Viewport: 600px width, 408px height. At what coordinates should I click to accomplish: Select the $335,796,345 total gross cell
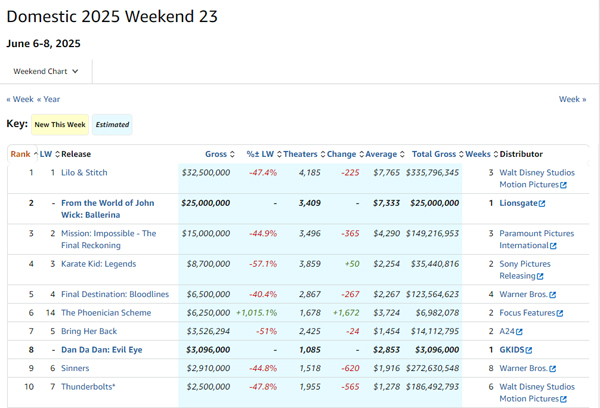432,173
